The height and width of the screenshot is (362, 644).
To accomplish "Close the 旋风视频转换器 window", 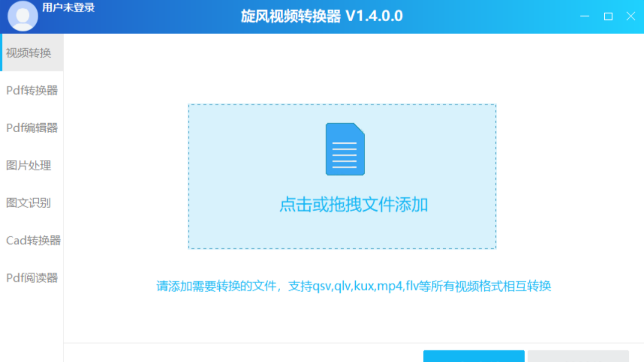I will (x=630, y=17).
